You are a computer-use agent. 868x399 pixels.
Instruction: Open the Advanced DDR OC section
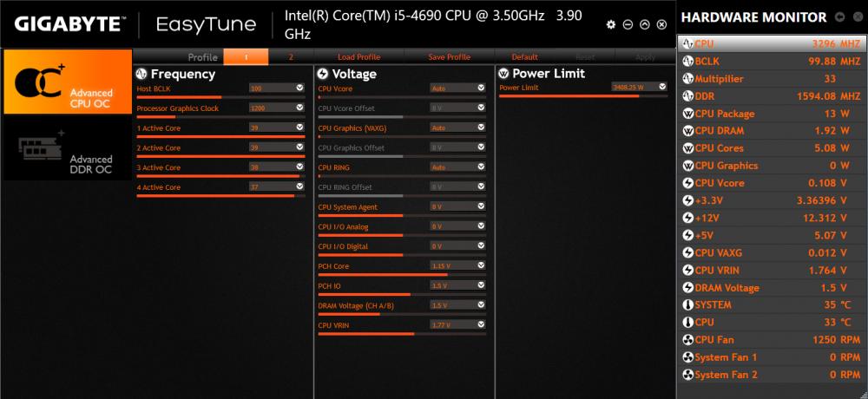[68, 147]
